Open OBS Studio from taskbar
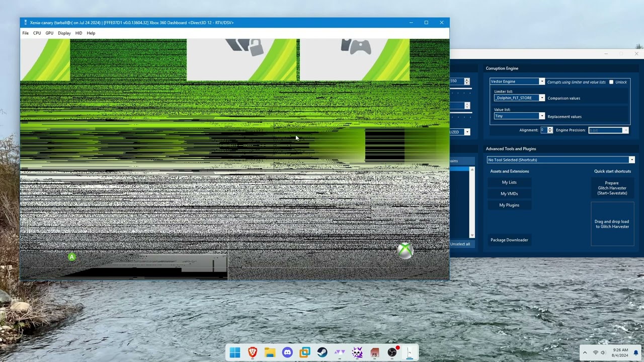 pyautogui.click(x=392, y=352)
